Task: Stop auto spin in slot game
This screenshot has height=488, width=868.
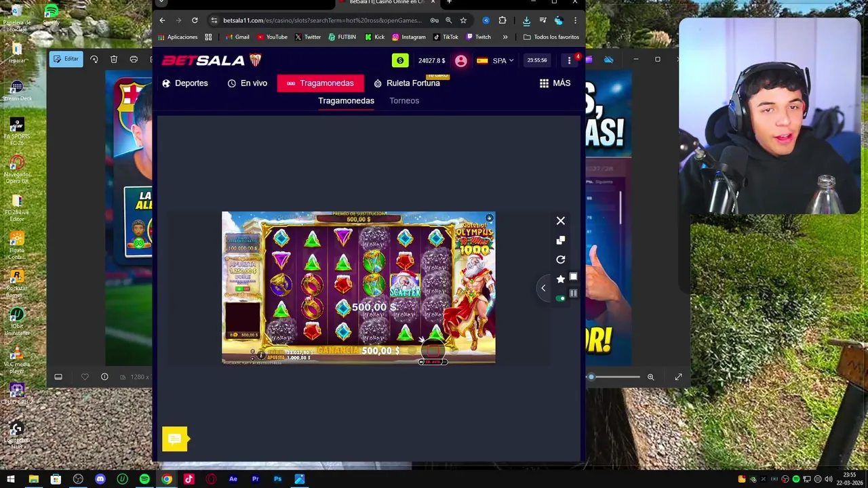Action: click(433, 352)
